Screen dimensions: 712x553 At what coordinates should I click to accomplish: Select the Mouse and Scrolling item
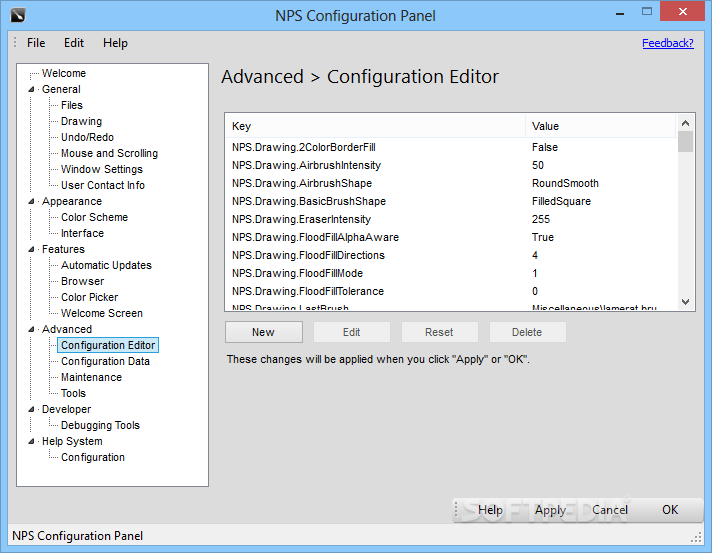coord(109,153)
